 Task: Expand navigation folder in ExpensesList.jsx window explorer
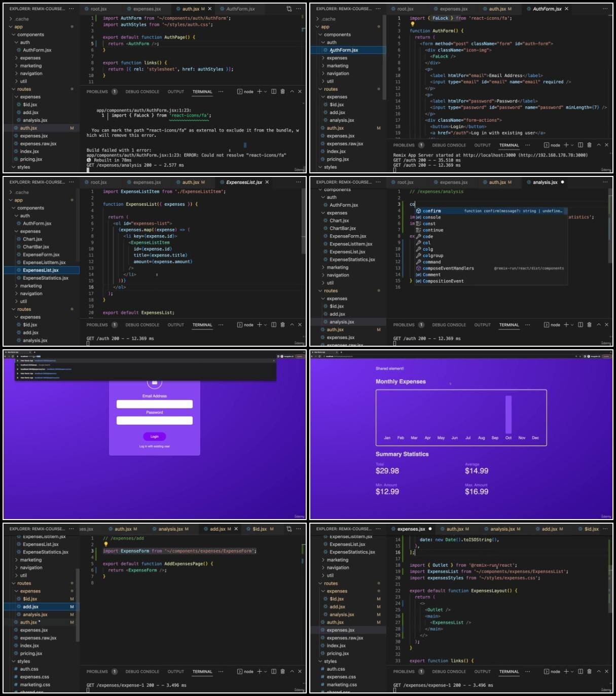point(31,294)
